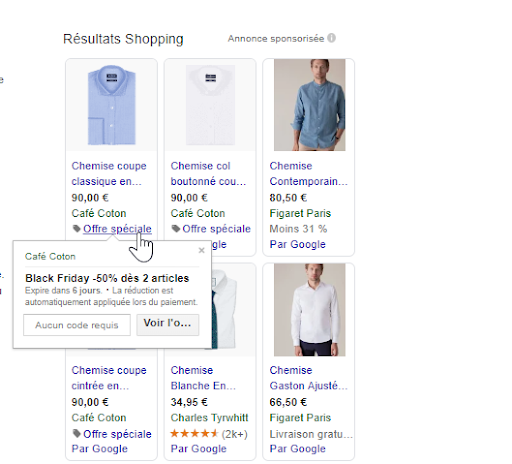Open 'Chemise col boutonné cou...' product link
The height and width of the screenshot is (464, 512).
click(208, 173)
